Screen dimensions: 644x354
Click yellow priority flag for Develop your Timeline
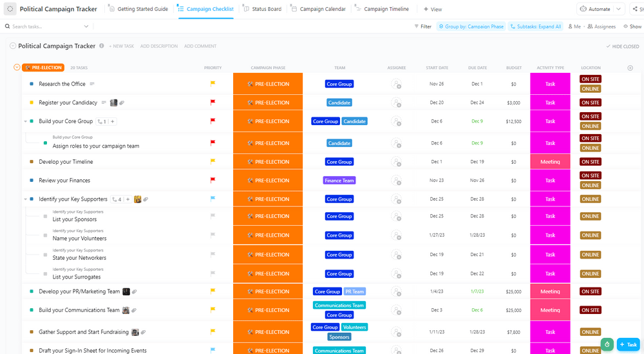click(x=213, y=161)
